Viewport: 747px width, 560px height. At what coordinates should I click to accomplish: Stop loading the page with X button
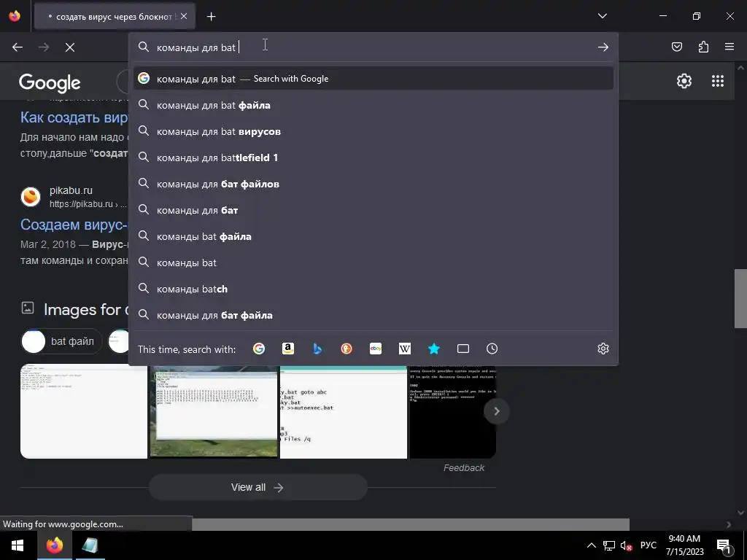pos(70,47)
